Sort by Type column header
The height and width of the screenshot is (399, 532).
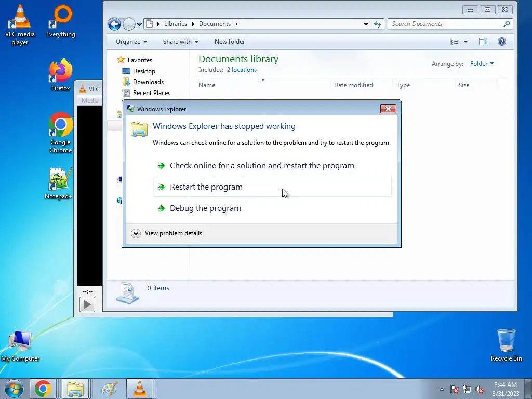(424, 85)
